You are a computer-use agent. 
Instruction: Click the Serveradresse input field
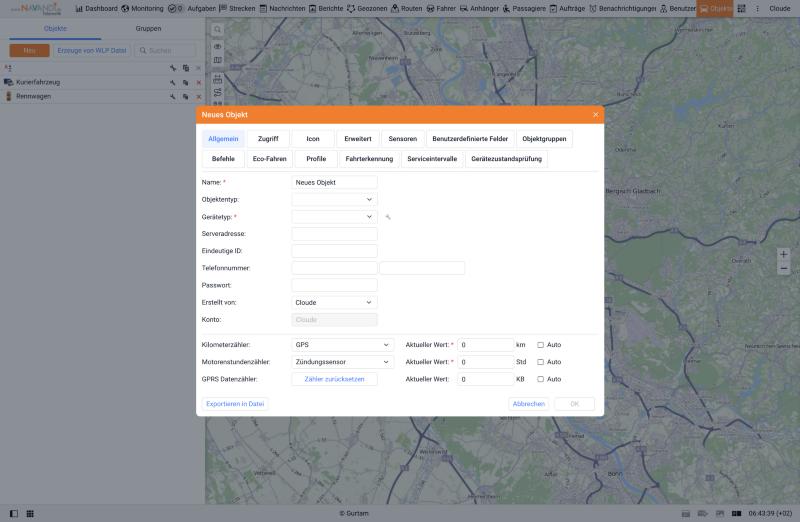pos(334,234)
